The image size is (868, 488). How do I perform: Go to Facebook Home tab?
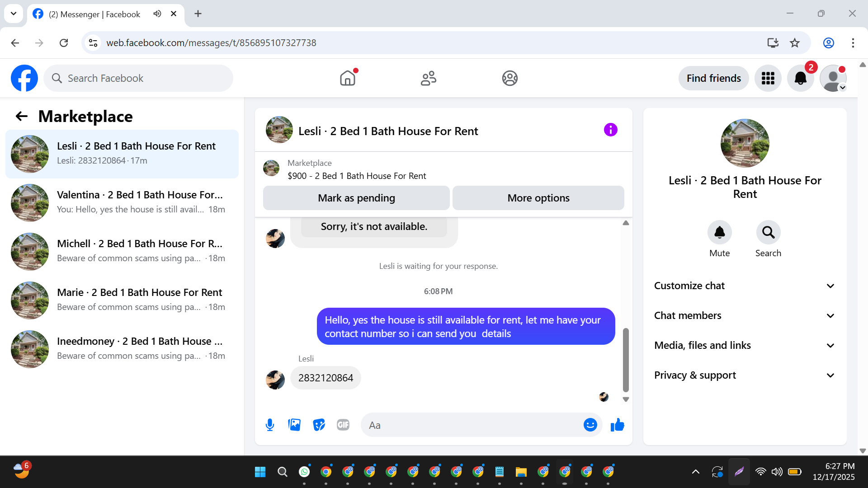coord(348,78)
